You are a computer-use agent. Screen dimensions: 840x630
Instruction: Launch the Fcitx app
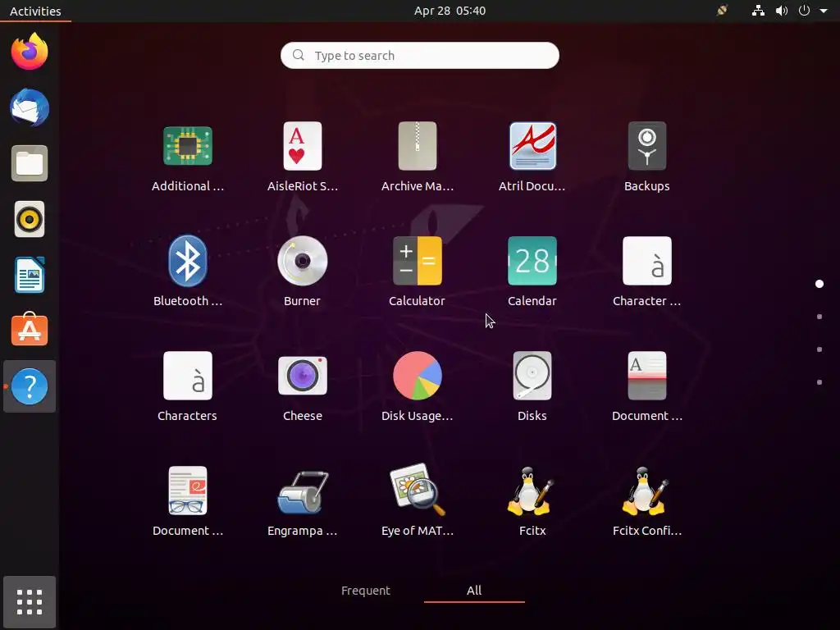[x=532, y=501]
